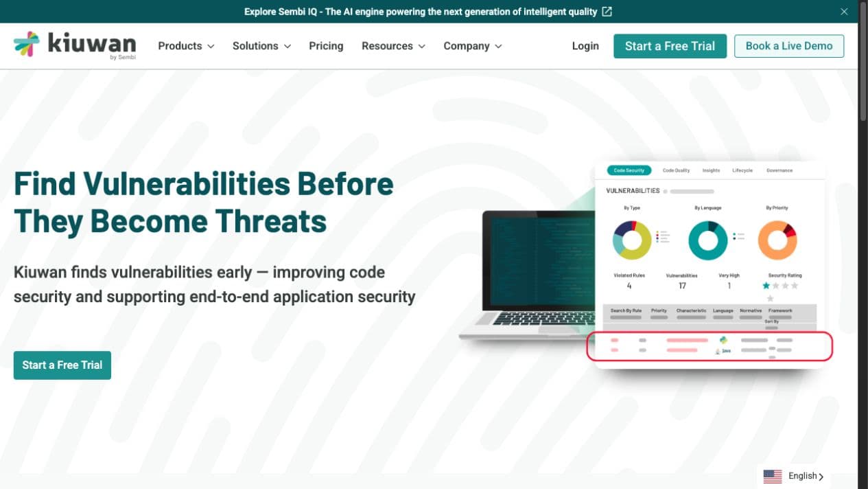
Task: Click the US flag language icon
Action: click(x=773, y=476)
